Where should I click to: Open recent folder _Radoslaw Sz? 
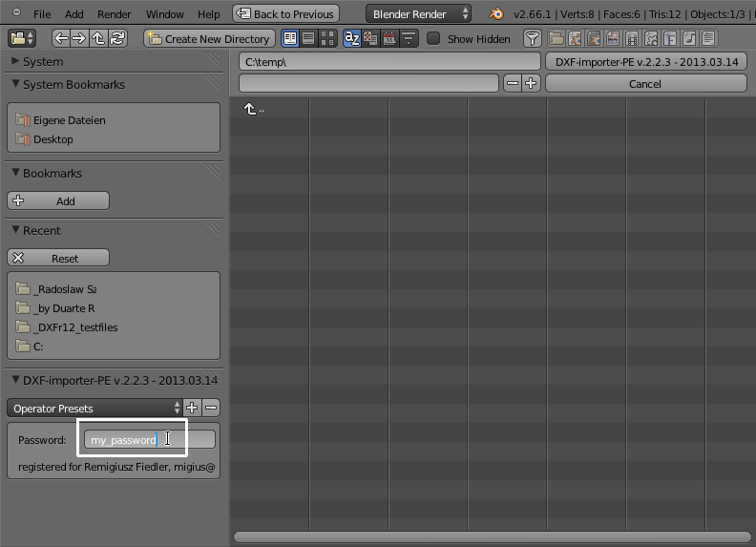pos(56,289)
